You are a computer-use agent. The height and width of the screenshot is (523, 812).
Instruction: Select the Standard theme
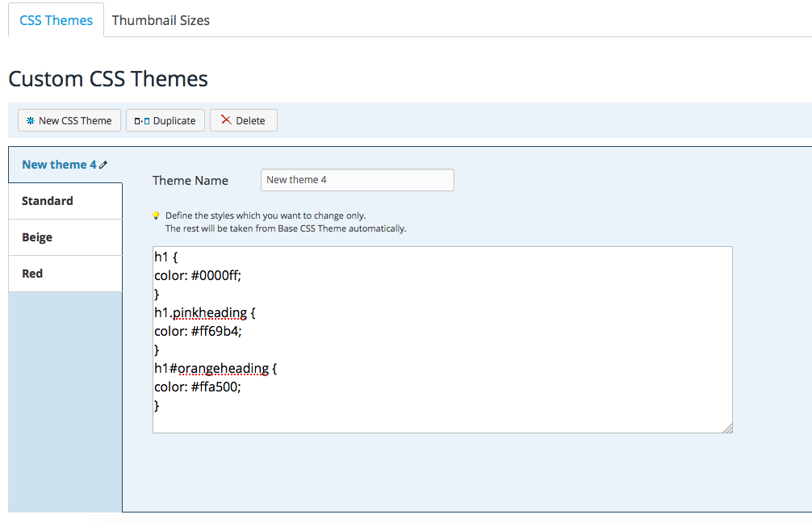65,201
